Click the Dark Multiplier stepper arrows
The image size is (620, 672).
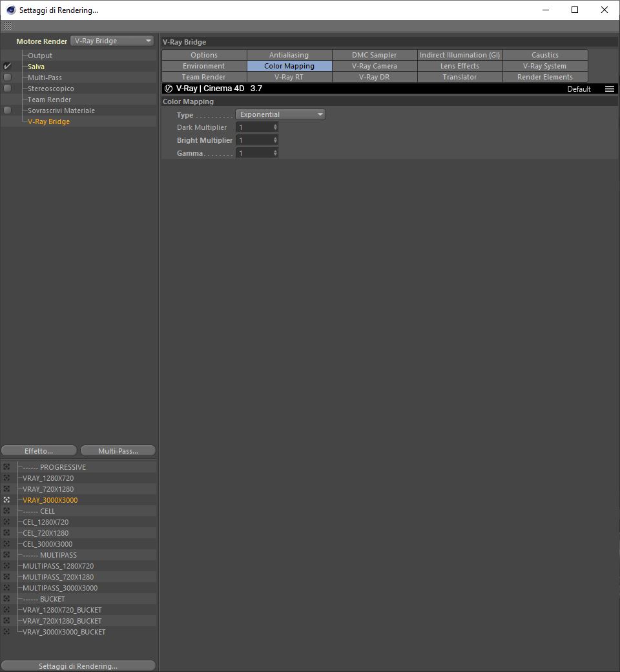click(x=275, y=127)
